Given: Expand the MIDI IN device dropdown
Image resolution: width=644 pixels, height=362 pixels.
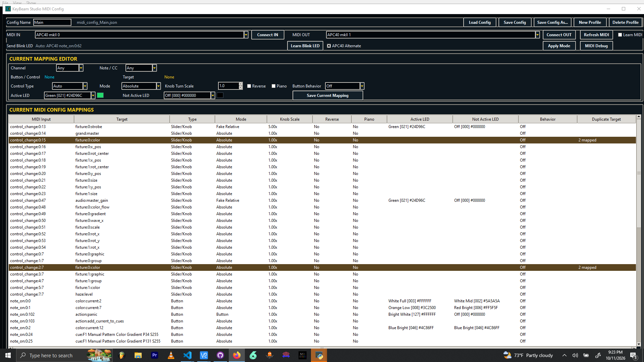Looking at the screenshot, I should tap(246, 35).
